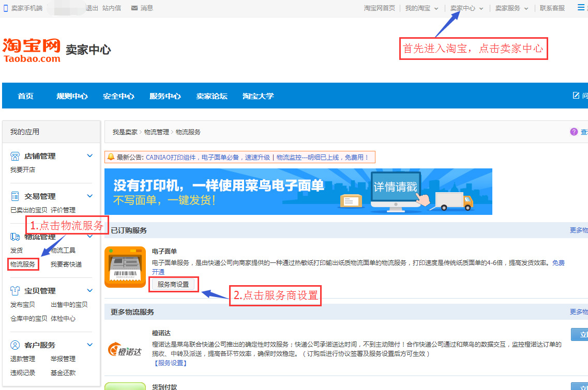
Task: Click the envelope icon beside 消息
Action: (x=134, y=8)
